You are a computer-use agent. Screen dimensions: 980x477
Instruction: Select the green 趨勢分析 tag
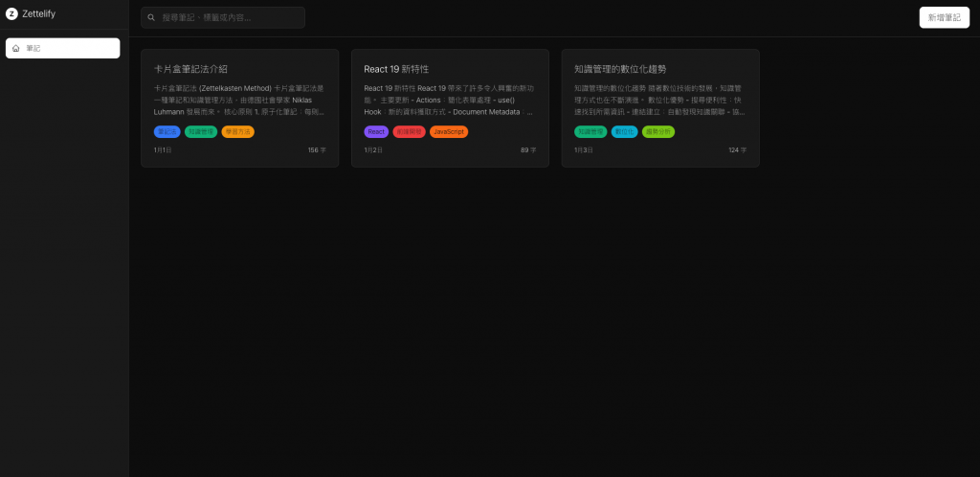click(658, 132)
